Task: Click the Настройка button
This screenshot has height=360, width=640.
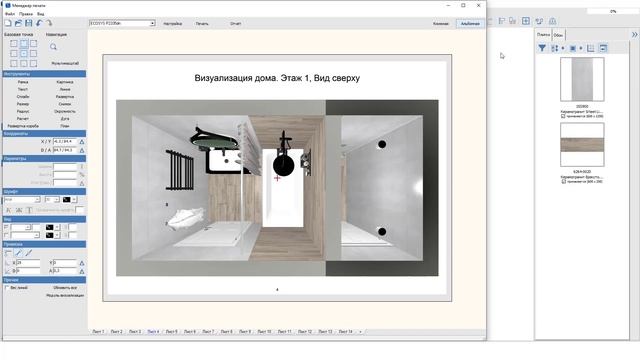Action: (173, 24)
